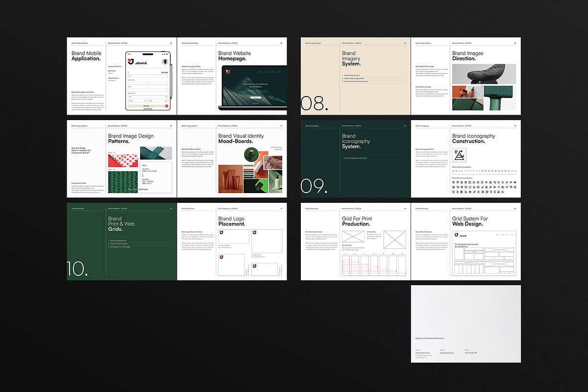Click the web design wireframe grid
The height and width of the screenshot is (392, 588).
(x=484, y=261)
